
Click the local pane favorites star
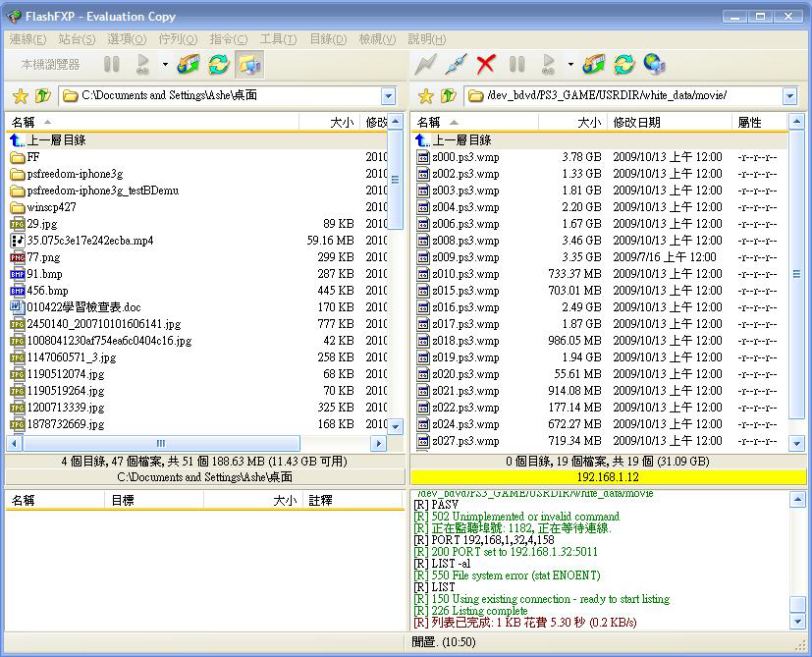21,96
